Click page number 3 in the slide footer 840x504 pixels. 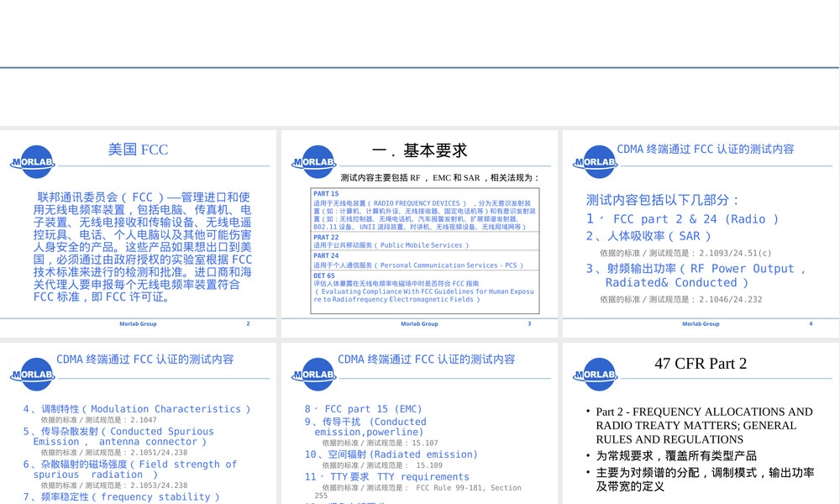[x=529, y=323]
